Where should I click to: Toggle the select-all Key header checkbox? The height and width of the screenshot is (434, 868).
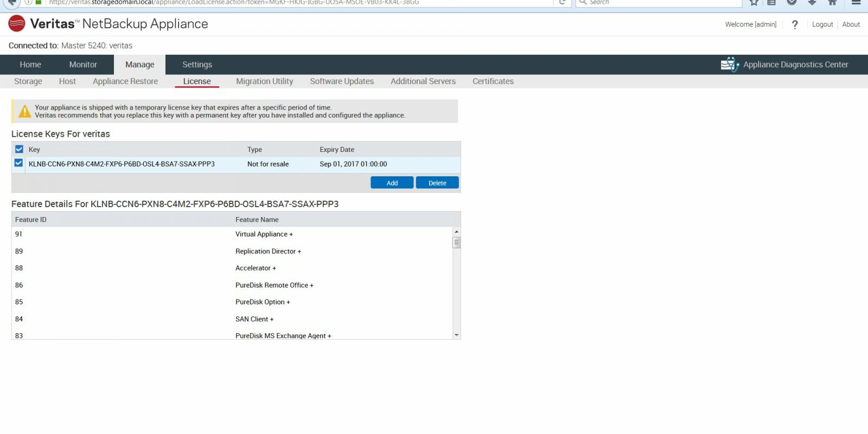coord(19,149)
